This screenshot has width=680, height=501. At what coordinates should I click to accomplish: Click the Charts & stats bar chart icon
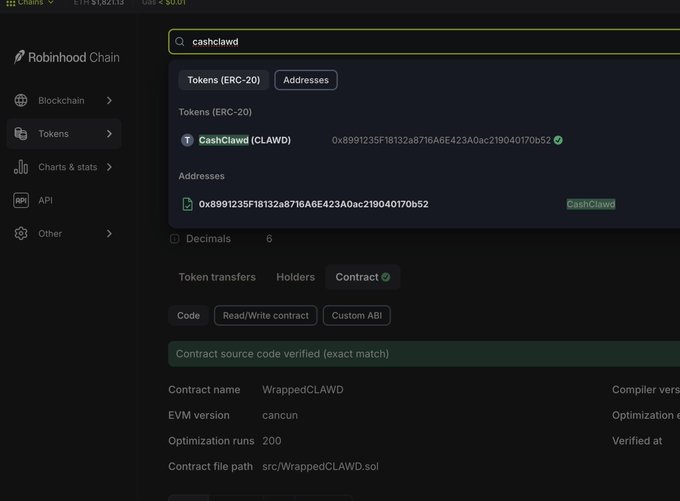[21, 167]
